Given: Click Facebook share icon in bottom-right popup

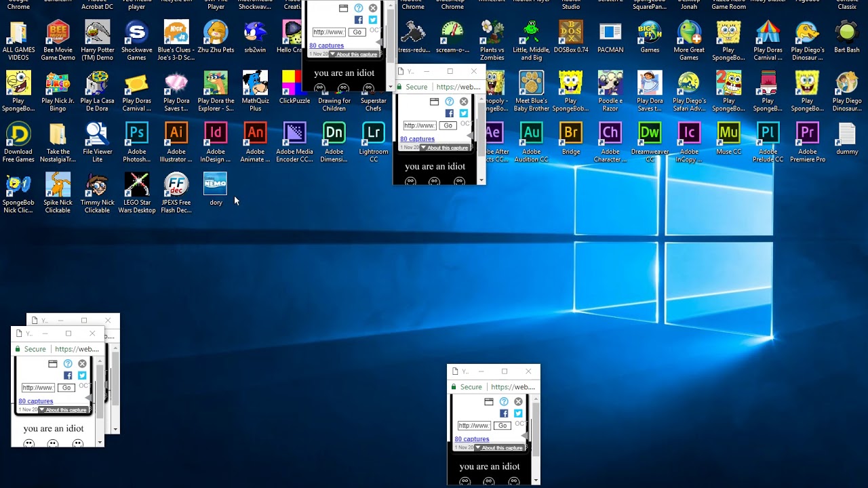Looking at the screenshot, I should (x=504, y=413).
